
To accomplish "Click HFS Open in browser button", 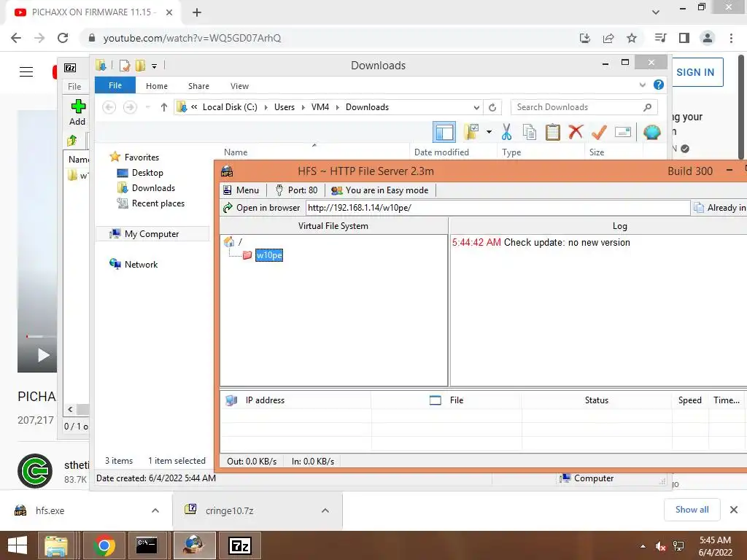I will point(262,208).
